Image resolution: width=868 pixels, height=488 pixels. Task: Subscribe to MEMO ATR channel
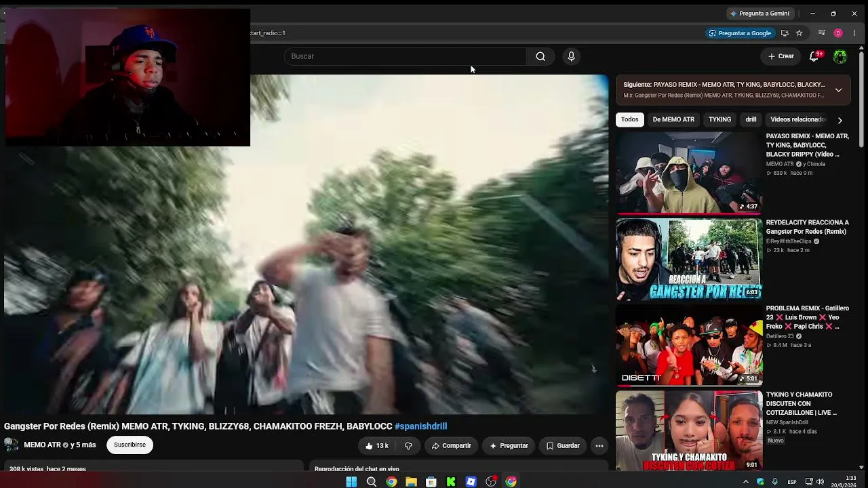130,445
